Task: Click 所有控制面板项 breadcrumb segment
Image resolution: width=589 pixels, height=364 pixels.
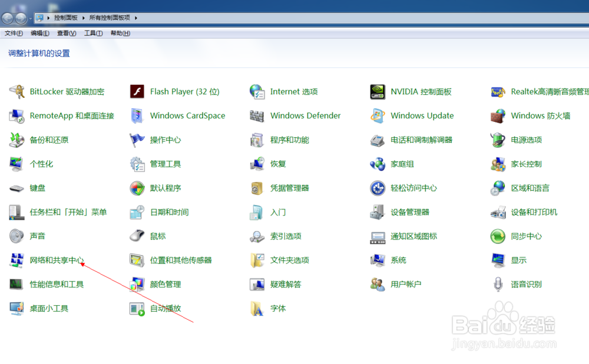Action: pyautogui.click(x=110, y=18)
